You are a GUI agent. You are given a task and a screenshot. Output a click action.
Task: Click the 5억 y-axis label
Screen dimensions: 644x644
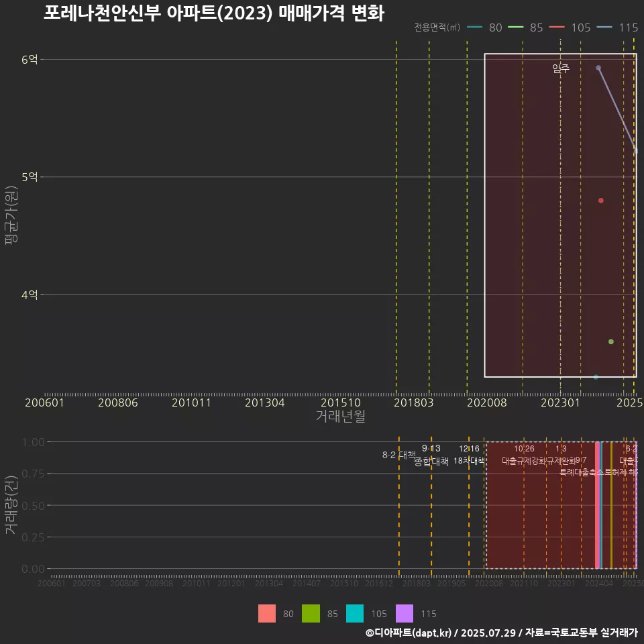pyautogui.click(x=30, y=177)
